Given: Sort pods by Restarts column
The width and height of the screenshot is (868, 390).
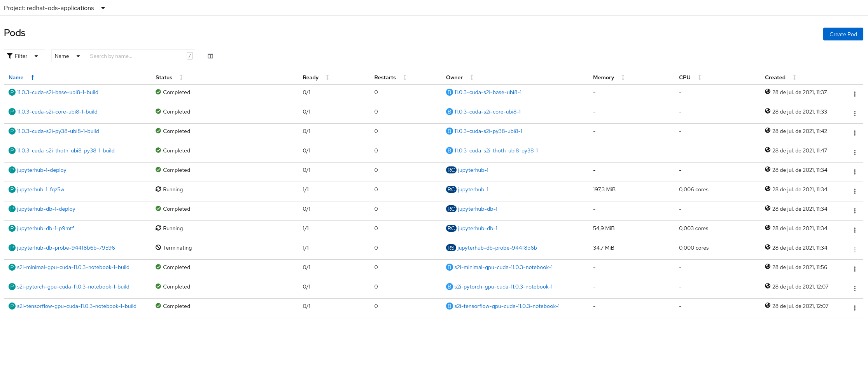Looking at the screenshot, I should [x=385, y=77].
